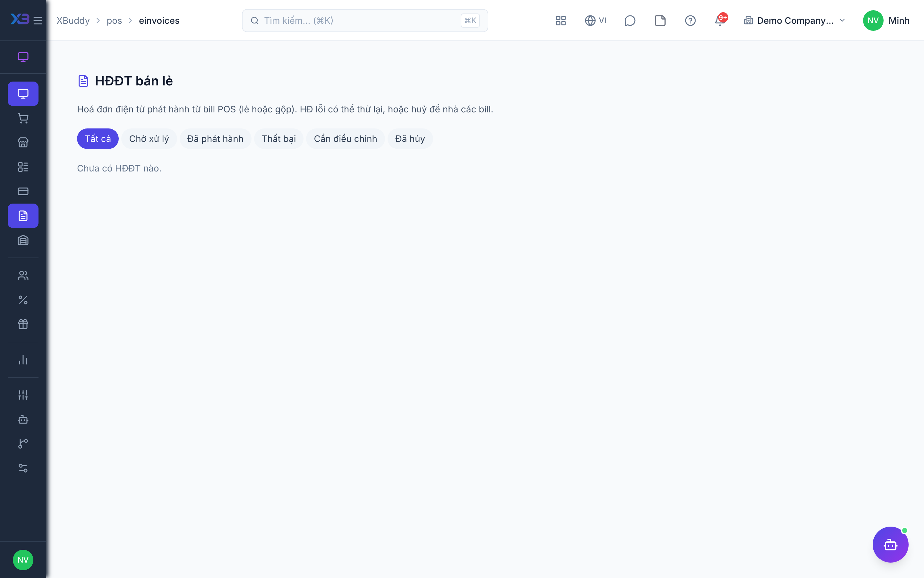Open the horizontal sliders sidebar icon

(x=23, y=468)
